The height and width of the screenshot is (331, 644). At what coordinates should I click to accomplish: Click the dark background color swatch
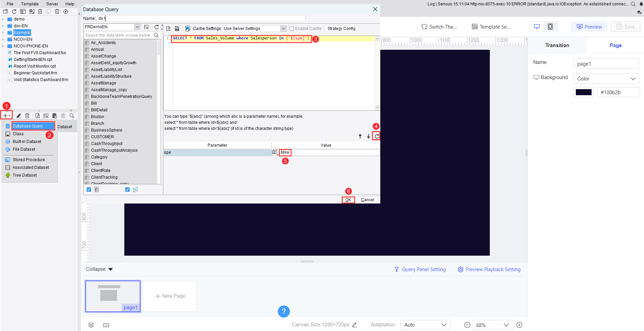[584, 92]
